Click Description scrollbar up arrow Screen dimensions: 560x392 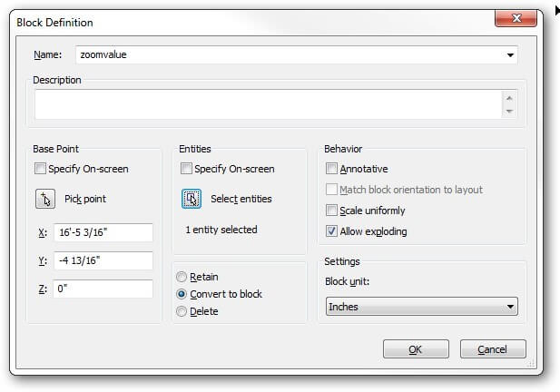coord(509,98)
